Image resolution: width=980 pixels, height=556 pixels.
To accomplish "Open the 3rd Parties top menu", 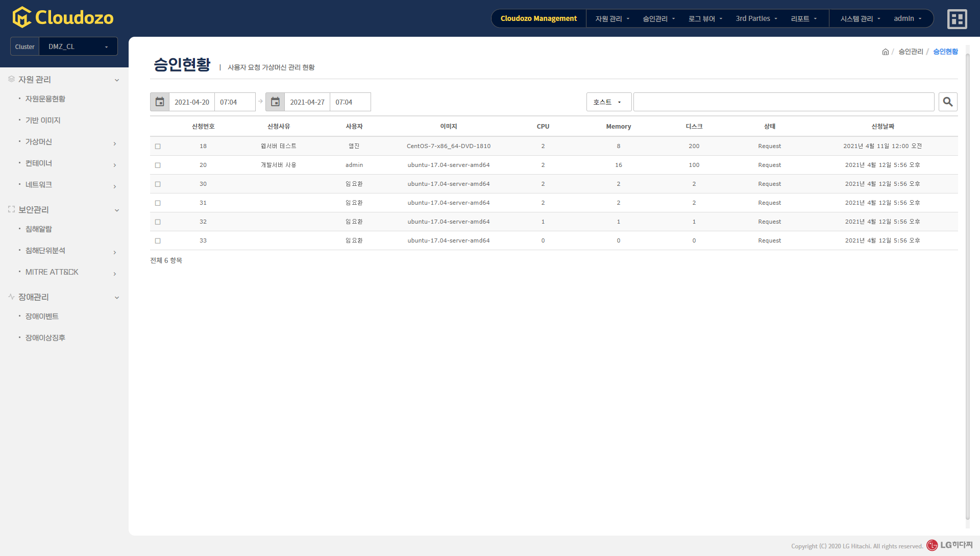I will click(x=756, y=19).
